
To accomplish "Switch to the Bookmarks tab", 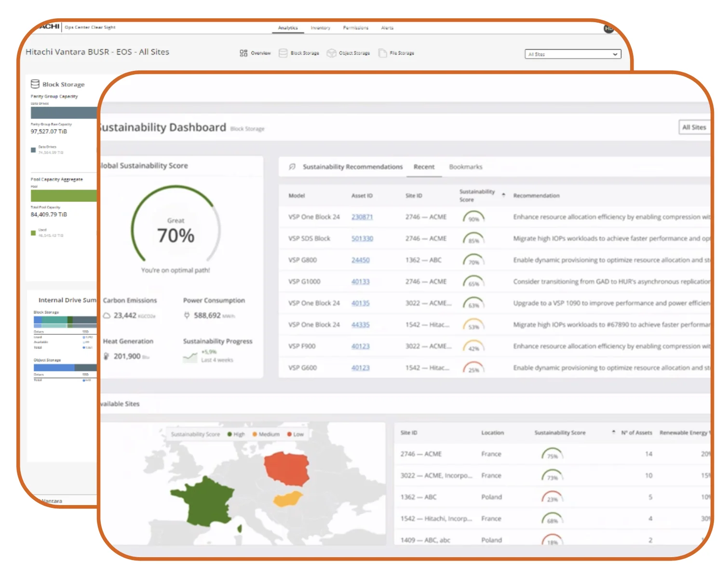I will point(465,167).
